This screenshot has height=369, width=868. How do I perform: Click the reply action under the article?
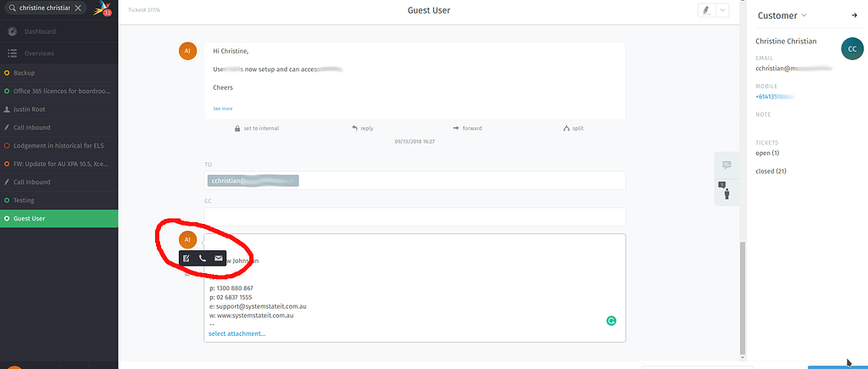(363, 128)
